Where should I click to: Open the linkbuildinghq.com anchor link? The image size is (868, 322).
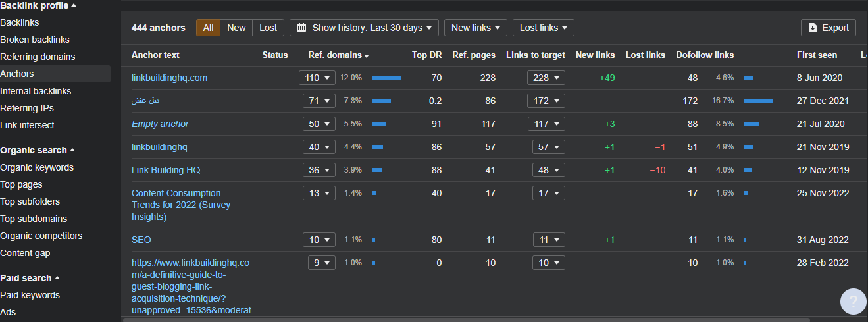point(169,78)
